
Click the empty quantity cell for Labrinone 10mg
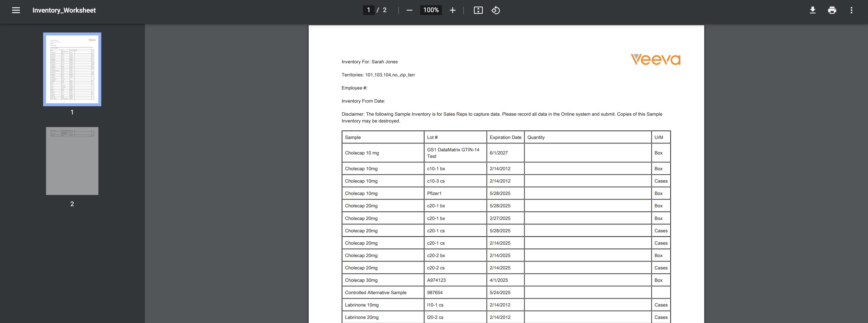[x=587, y=305]
